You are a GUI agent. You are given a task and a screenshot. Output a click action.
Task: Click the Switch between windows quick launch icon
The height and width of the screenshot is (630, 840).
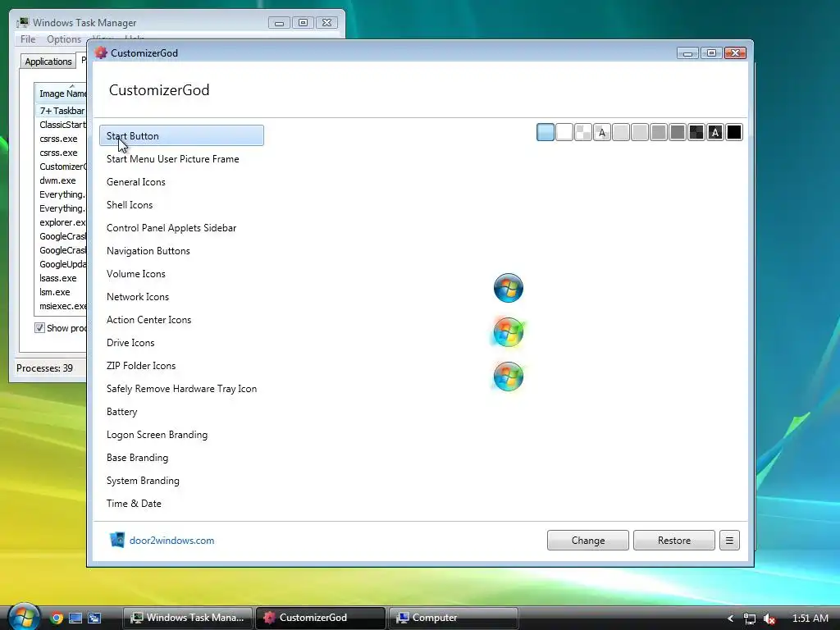94,618
